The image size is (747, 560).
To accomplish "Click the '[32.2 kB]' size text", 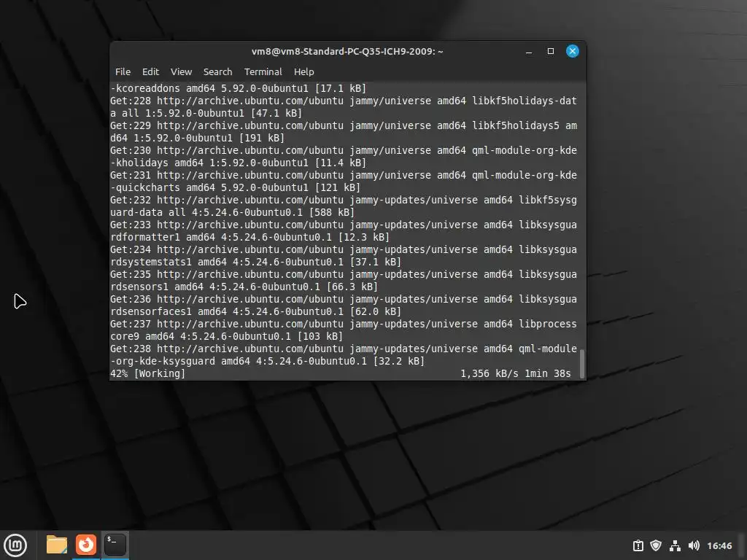I will coord(399,362).
